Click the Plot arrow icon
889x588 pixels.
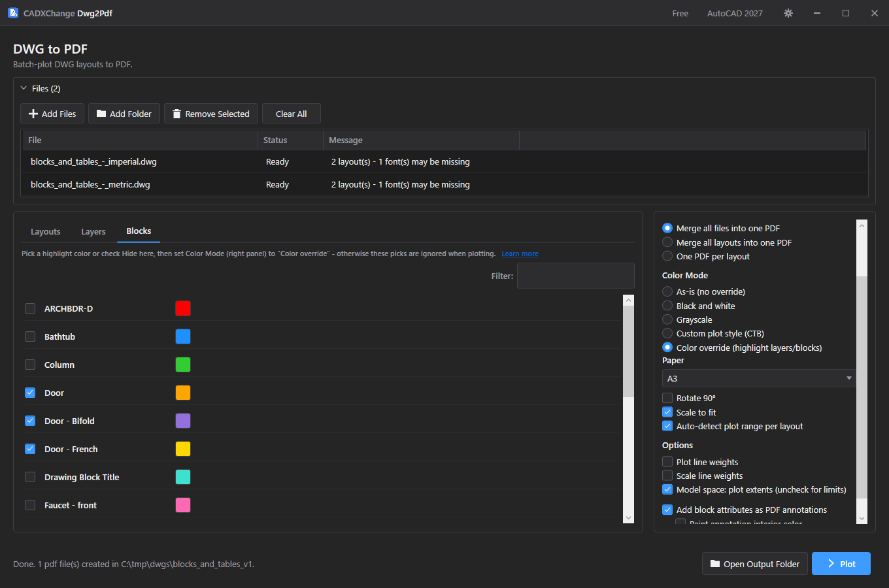[x=831, y=564]
